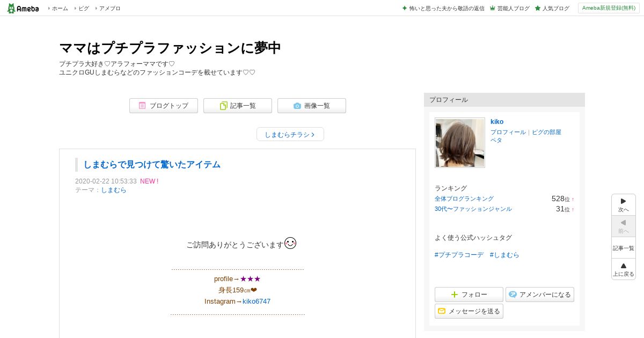This screenshot has width=644, height=338.
Task: Click the NEW! label
Action: (x=149, y=181)
